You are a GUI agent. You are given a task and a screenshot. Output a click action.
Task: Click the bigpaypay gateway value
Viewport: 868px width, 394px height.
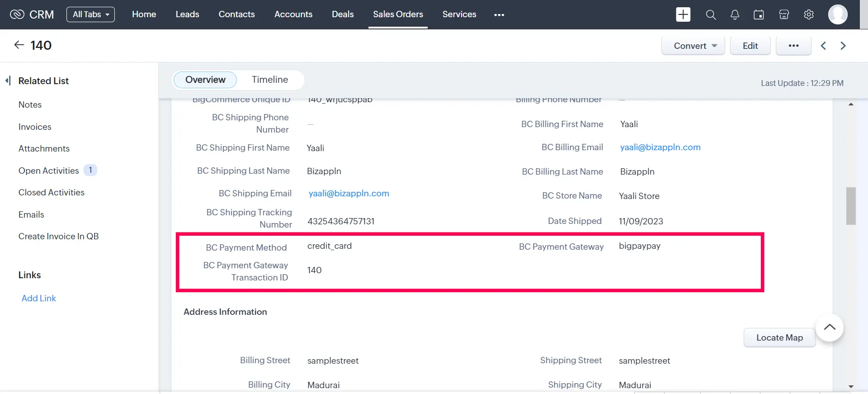[x=639, y=246]
